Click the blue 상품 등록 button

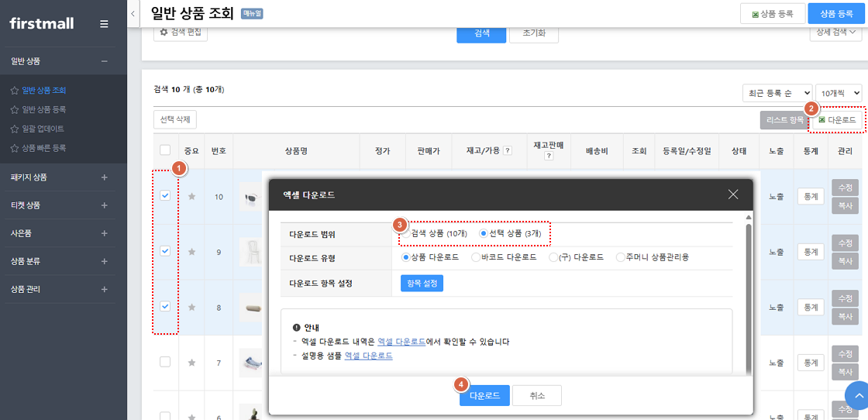click(836, 14)
